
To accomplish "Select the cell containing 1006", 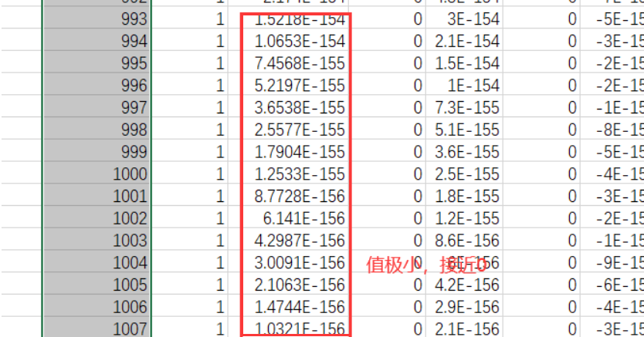I will tap(97, 307).
